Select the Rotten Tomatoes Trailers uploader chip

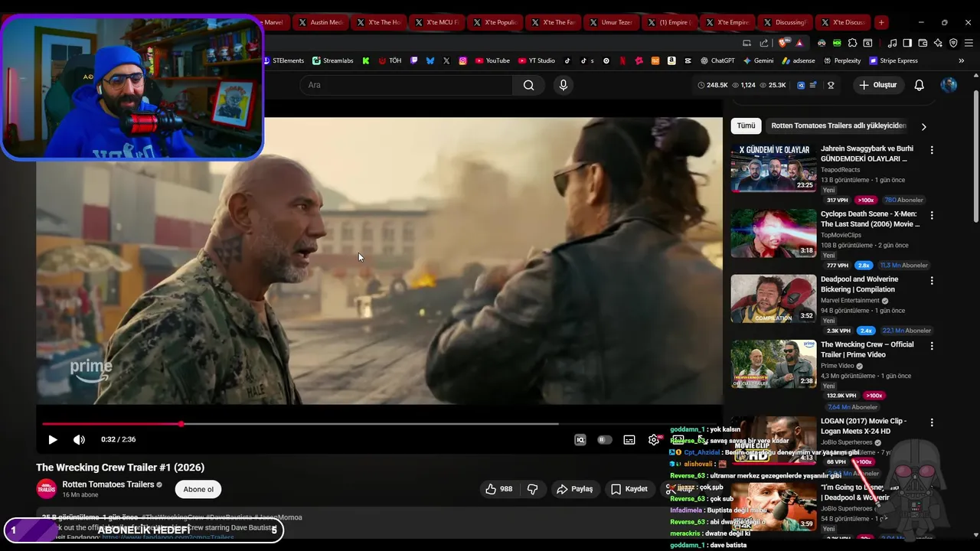click(x=838, y=126)
